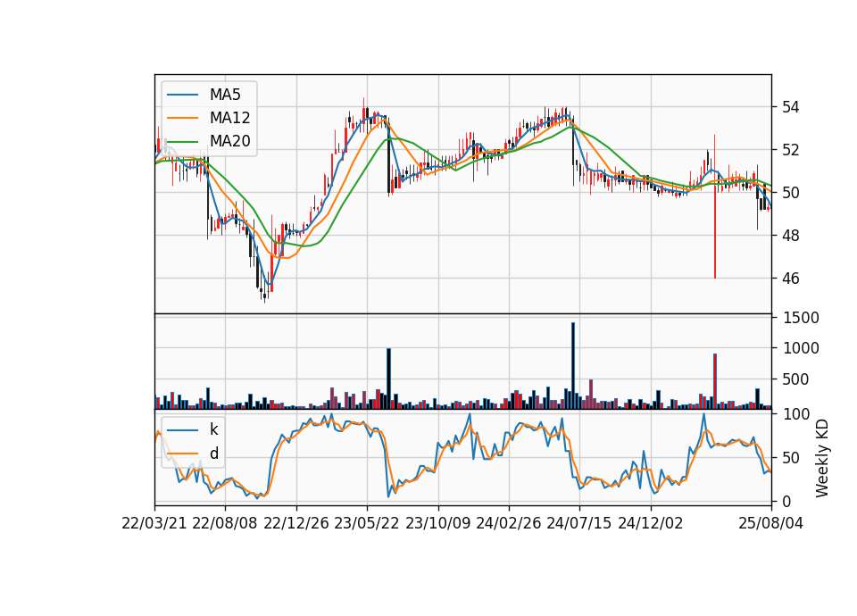Click the k legend label
Viewport: 857px width, 616px height.
point(213,429)
